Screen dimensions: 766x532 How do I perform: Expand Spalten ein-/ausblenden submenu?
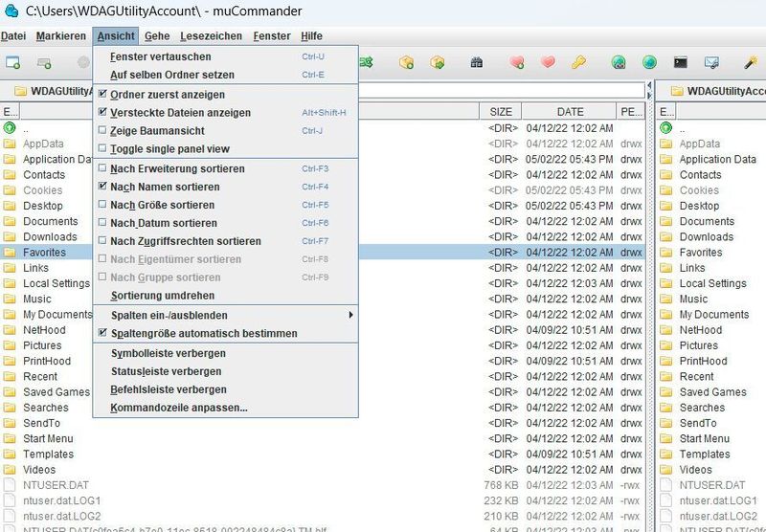[225, 315]
